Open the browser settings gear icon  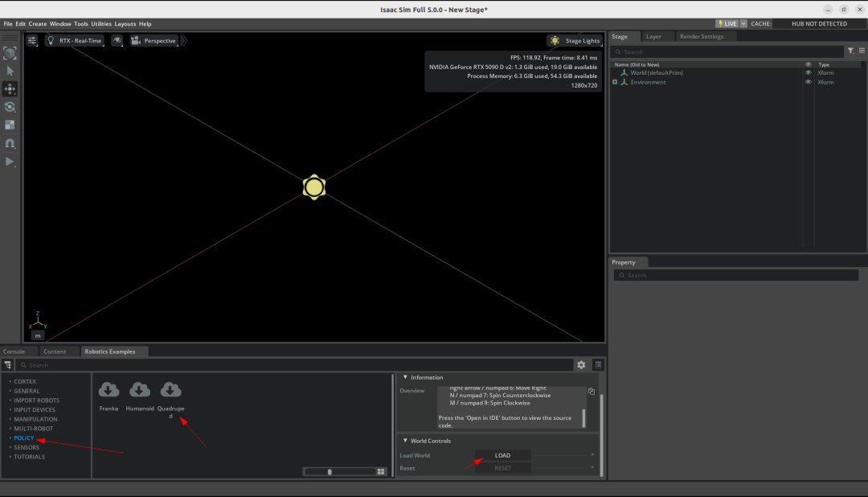pos(581,365)
